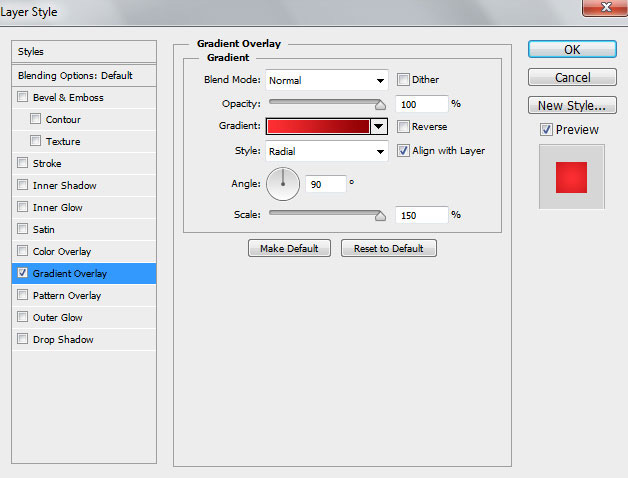Image resolution: width=628 pixels, height=478 pixels.
Task: Select the Color Overlay style entry
Action: (x=84, y=252)
